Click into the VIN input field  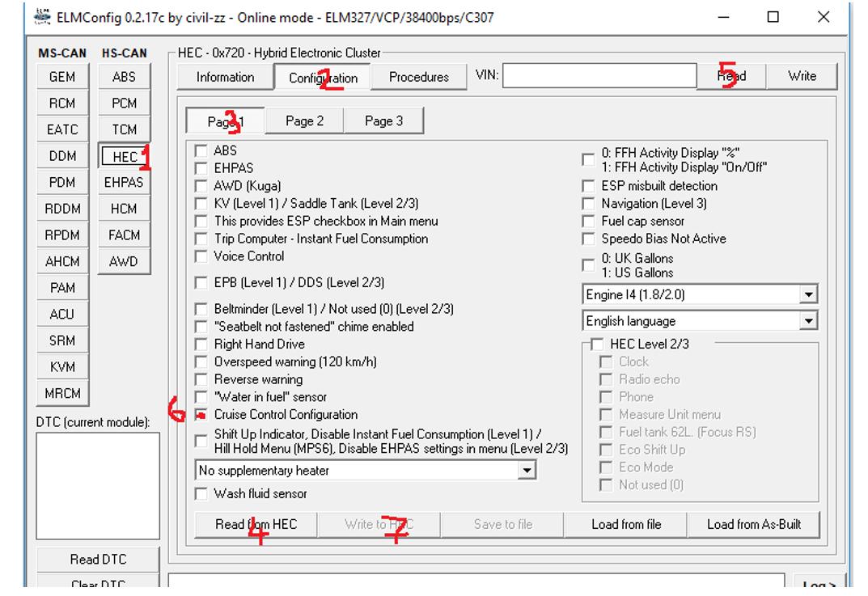pyautogui.click(x=601, y=77)
